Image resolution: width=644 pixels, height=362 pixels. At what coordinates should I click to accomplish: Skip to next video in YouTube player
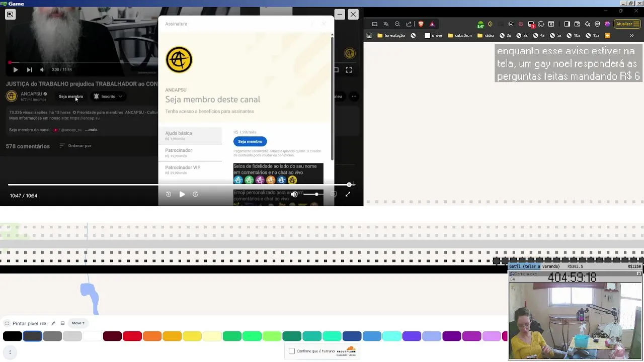pyautogui.click(x=29, y=70)
